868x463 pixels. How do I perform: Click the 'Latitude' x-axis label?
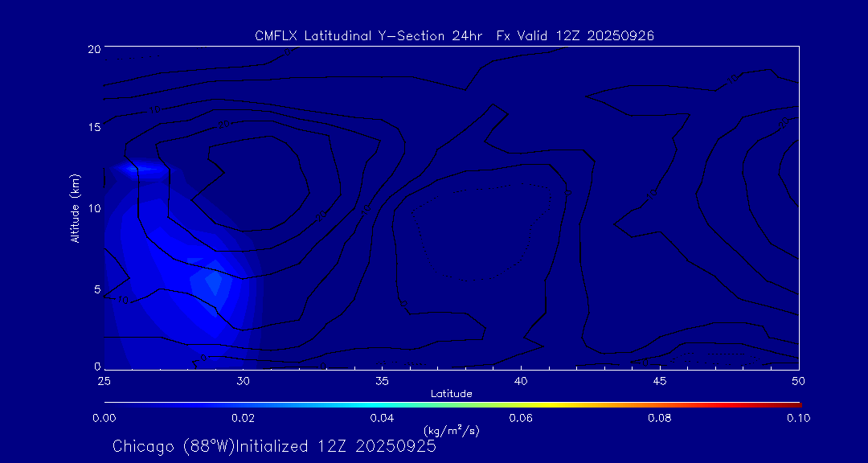coord(451,393)
